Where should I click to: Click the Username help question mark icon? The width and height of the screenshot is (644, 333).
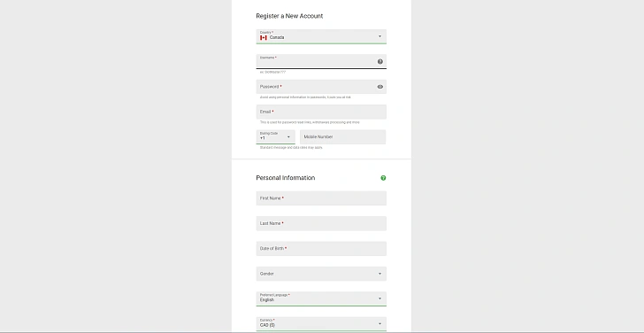click(x=379, y=62)
